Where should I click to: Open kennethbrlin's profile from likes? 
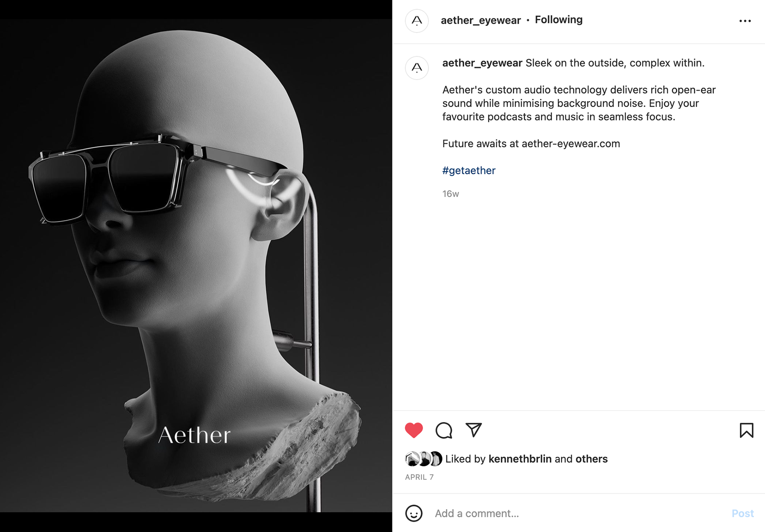point(520,459)
